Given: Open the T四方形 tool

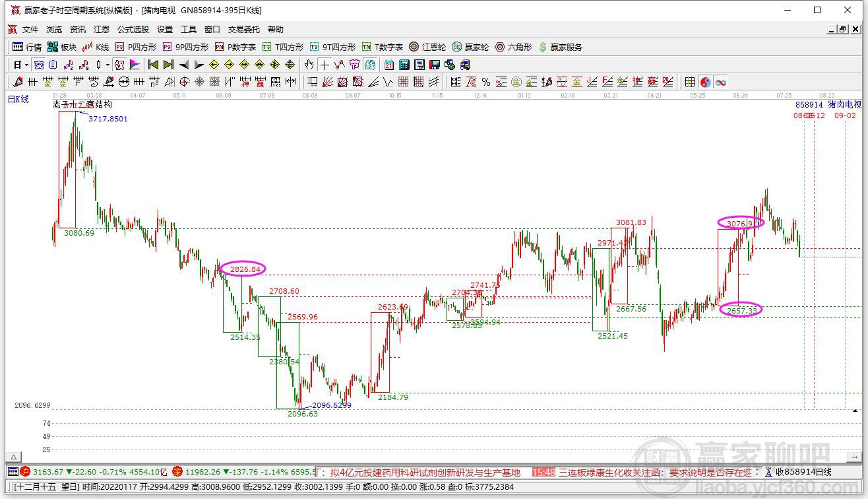Looking at the screenshot, I should pos(283,47).
